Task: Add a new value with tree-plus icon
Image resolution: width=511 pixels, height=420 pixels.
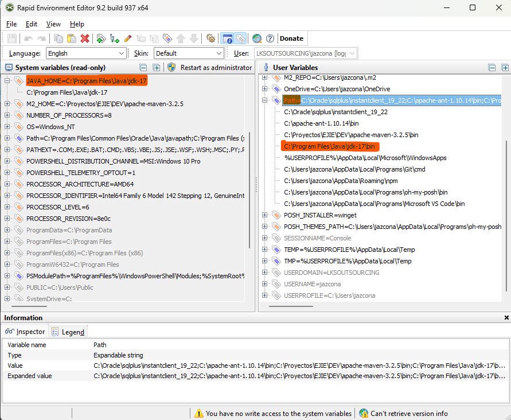Action: [x=114, y=38]
